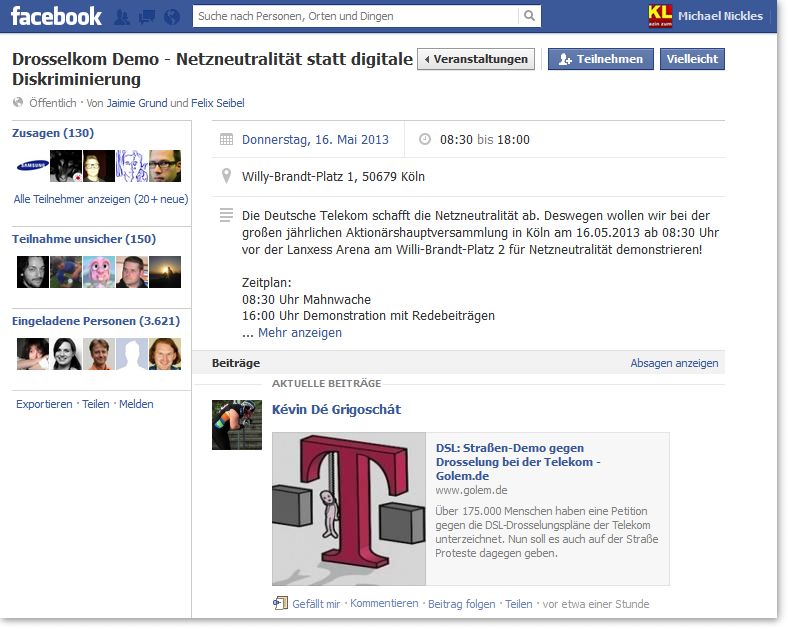788x629 pixels.
Task: Open the last Zusagen attendee with glasses
Action: pyautogui.click(x=165, y=166)
